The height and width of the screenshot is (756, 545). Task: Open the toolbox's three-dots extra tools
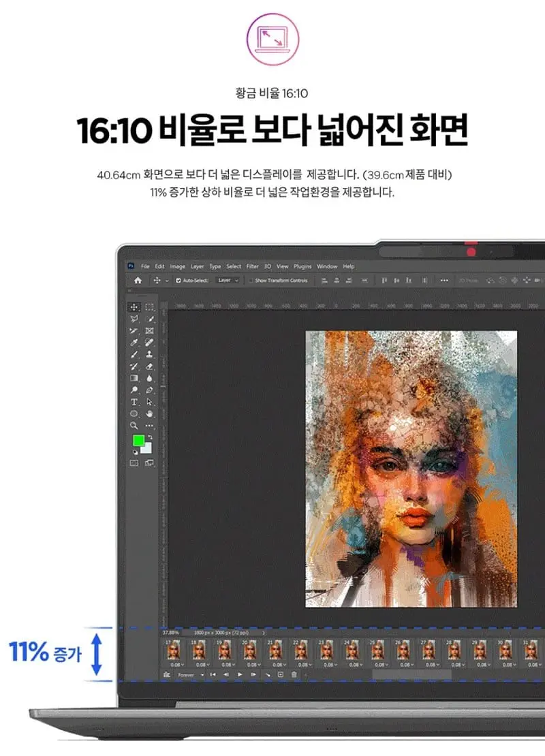149,426
